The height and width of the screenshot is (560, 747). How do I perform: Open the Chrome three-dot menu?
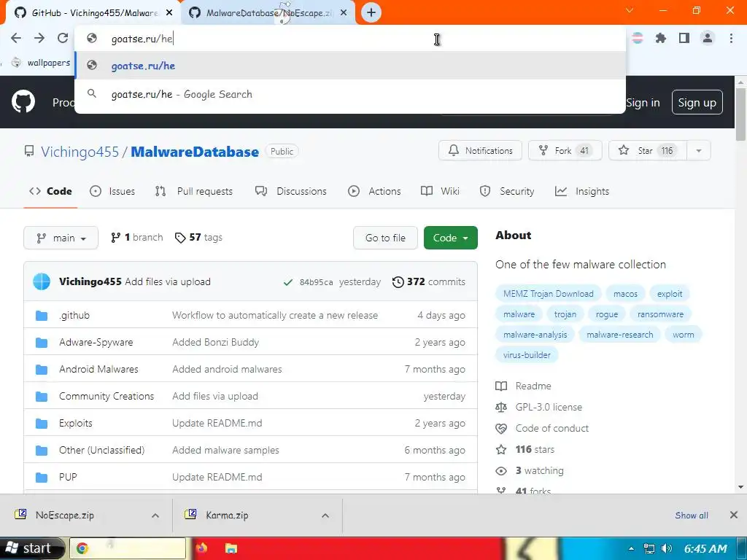pos(731,38)
